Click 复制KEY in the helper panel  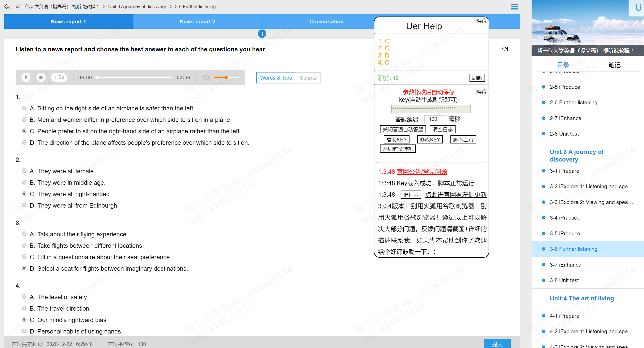click(x=396, y=139)
